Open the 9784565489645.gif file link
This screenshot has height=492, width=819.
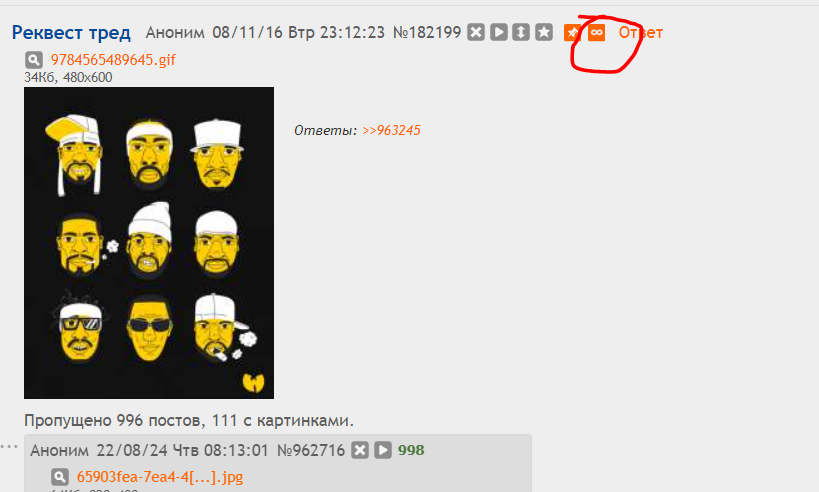coord(113,60)
